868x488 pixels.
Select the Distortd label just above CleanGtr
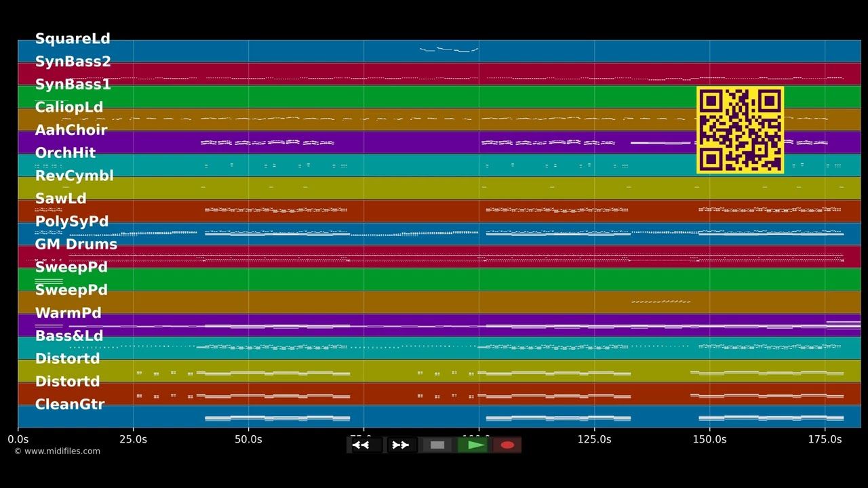tap(67, 382)
